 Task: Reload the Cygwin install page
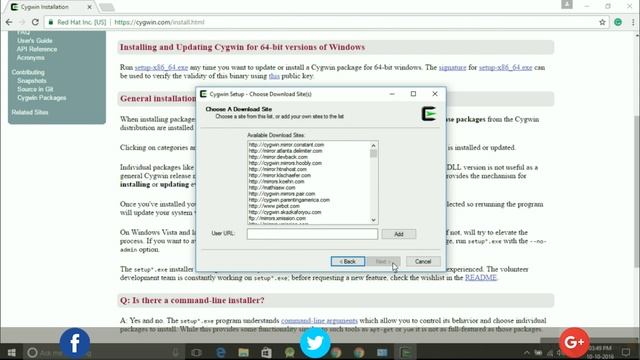(35, 22)
